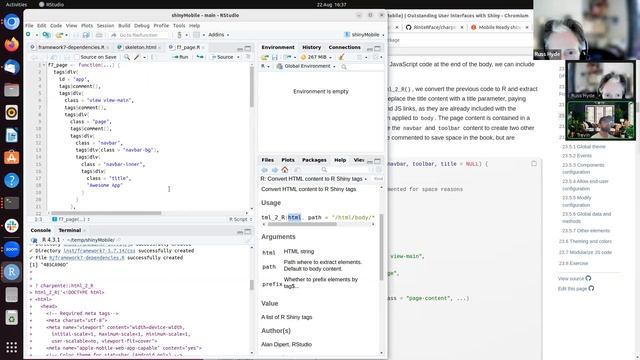Click the load workspace icon in Environment pane
Image resolution: width=640 pixels, height=360 pixels.
265,57
